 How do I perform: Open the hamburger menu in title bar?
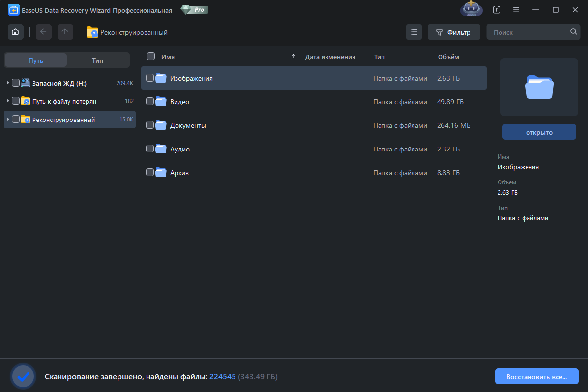click(x=516, y=10)
